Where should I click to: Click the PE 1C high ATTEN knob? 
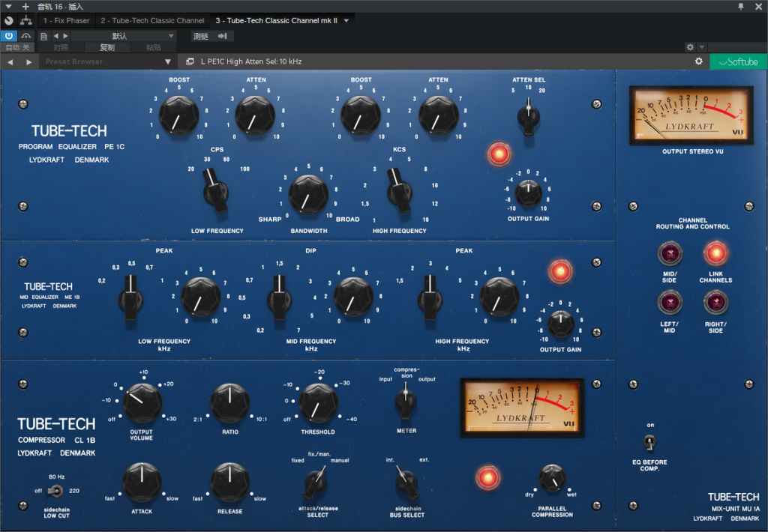[x=438, y=115]
